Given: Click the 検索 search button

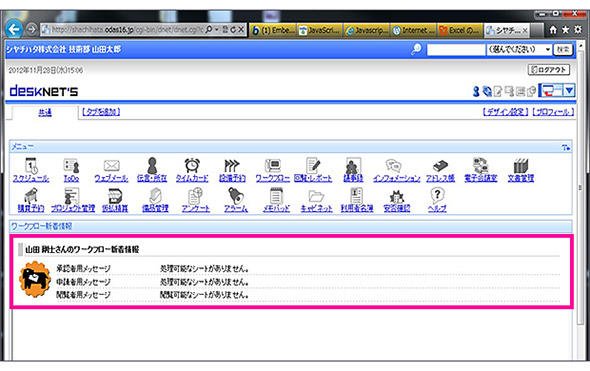Looking at the screenshot, I should coord(563,49).
